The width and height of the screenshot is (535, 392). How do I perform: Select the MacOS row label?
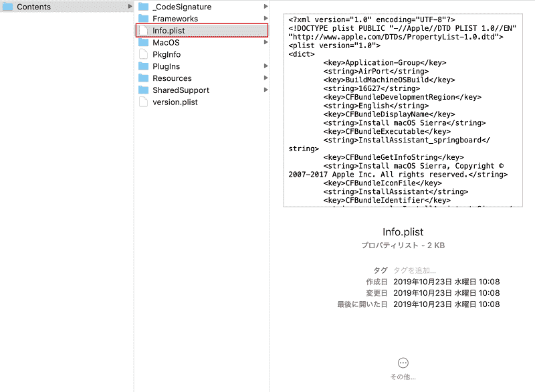click(x=166, y=43)
